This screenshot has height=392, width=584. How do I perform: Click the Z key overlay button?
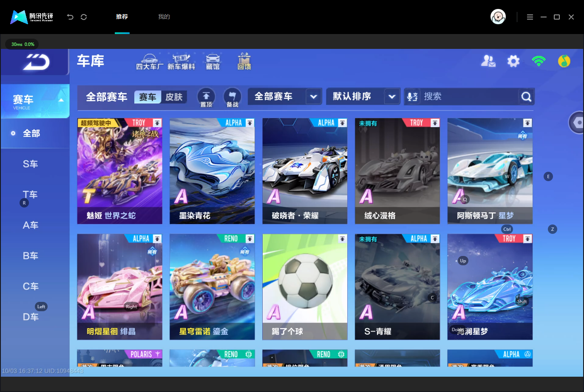[x=553, y=229]
